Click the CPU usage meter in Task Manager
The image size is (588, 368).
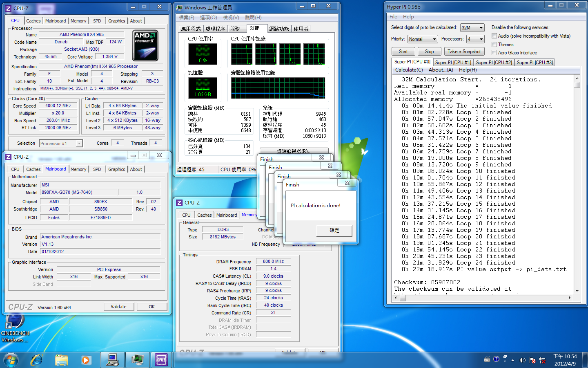[203, 54]
